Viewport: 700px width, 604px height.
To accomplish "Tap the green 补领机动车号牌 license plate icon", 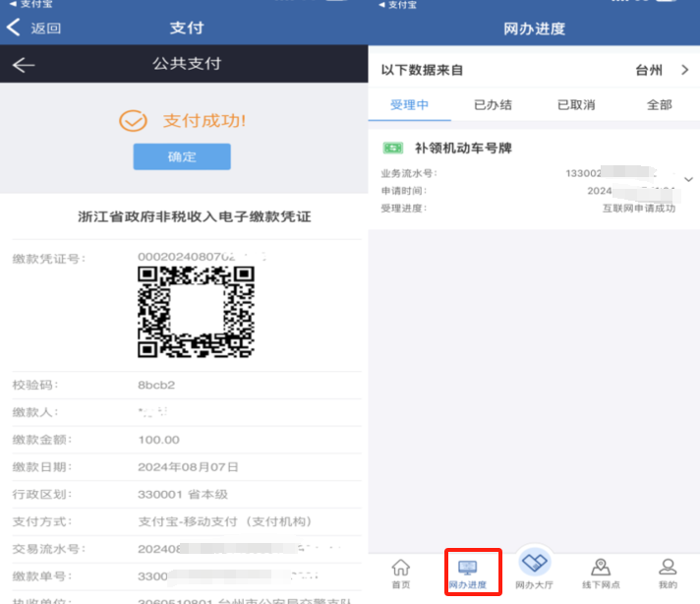I will 393,148.
